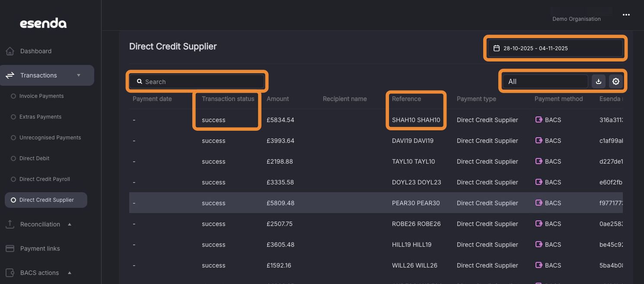Sort by Recipient name column header
The image size is (644, 284).
(x=345, y=99)
